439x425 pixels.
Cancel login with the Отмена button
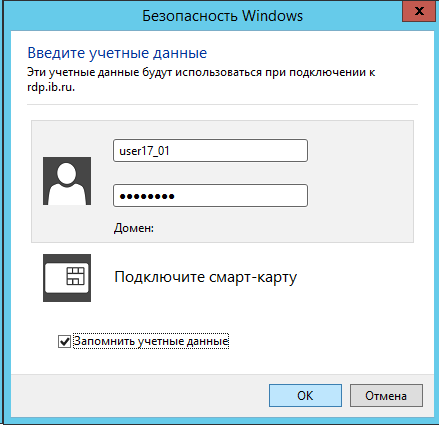tap(386, 396)
